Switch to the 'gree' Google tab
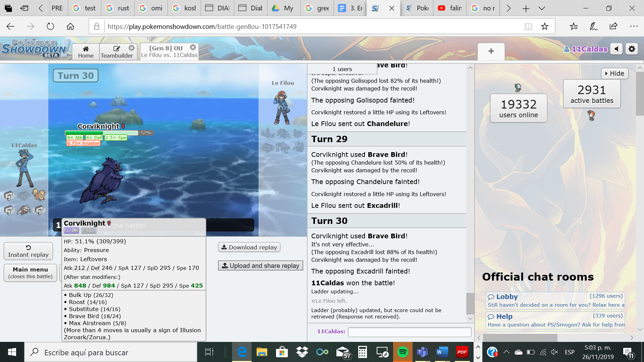Screen dimensions: 644x362 pyautogui.click(x=317, y=8)
